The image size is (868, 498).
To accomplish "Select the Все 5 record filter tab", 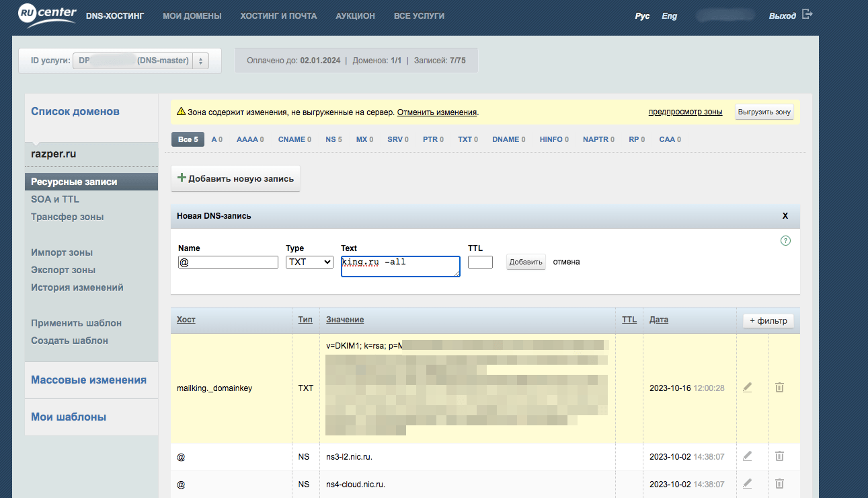I will click(188, 139).
